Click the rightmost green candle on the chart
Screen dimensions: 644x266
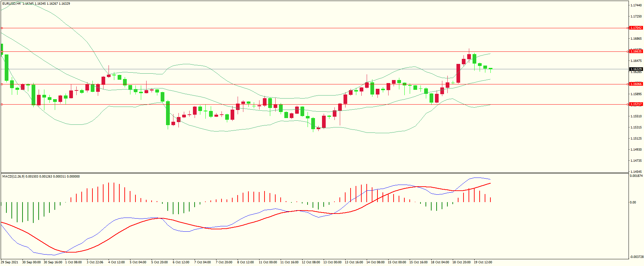[490, 69]
